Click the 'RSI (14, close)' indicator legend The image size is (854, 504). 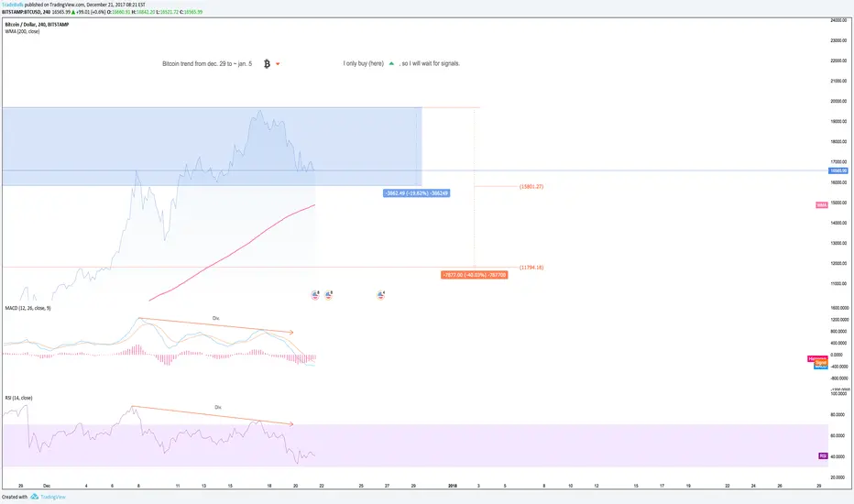click(x=18, y=398)
